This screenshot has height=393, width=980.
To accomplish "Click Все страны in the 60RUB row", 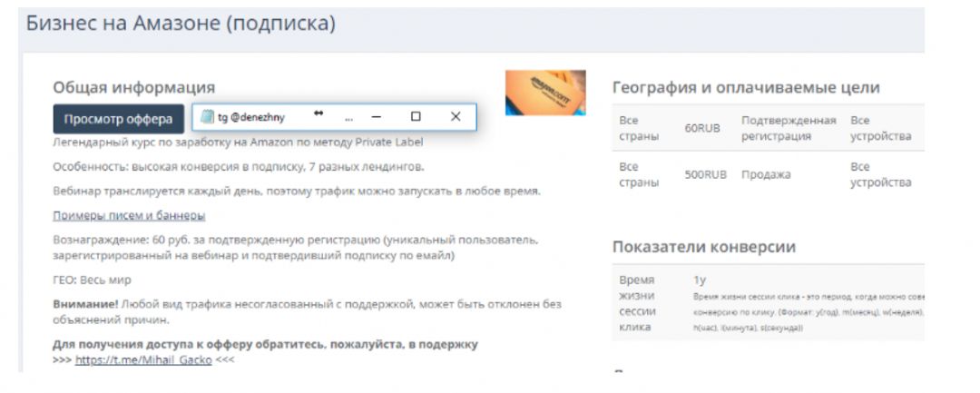I will pos(639,128).
